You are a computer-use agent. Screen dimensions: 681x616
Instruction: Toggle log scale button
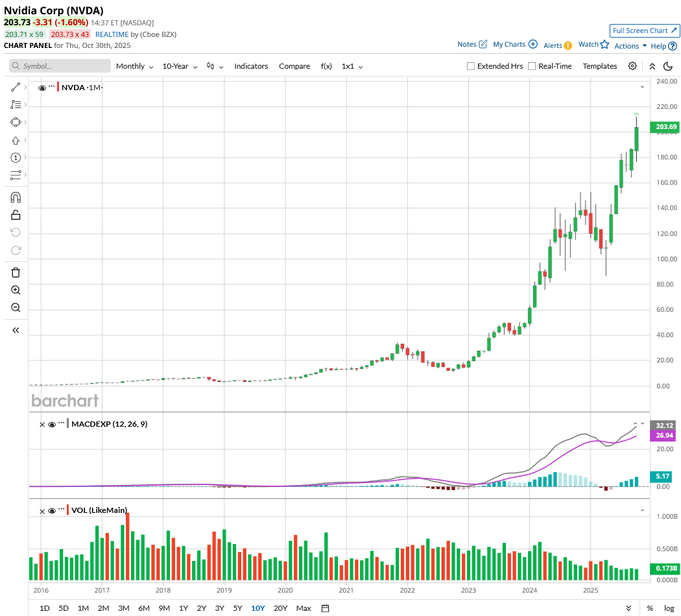pos(669,608)
